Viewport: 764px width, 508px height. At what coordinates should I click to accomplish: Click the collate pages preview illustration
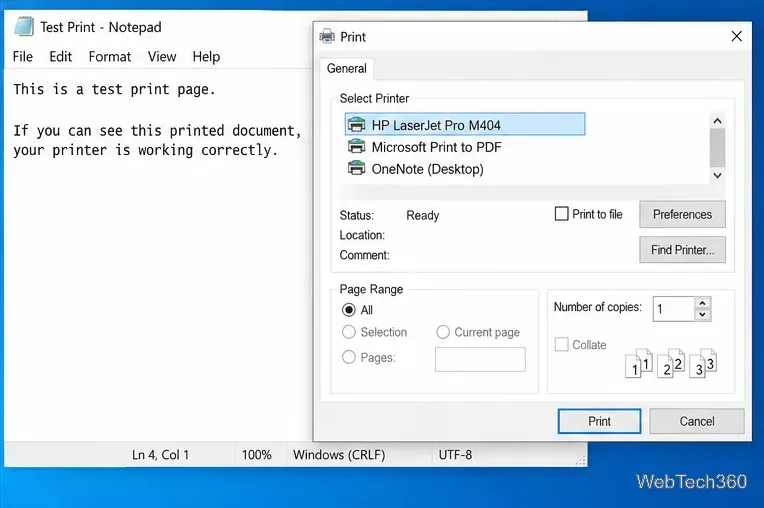(x=670, y=363)
